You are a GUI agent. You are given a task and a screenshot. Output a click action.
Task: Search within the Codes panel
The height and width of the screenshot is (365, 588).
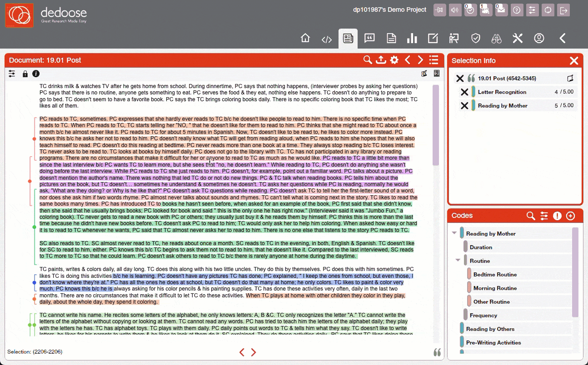pyautogui.click(x=530, y=216)
